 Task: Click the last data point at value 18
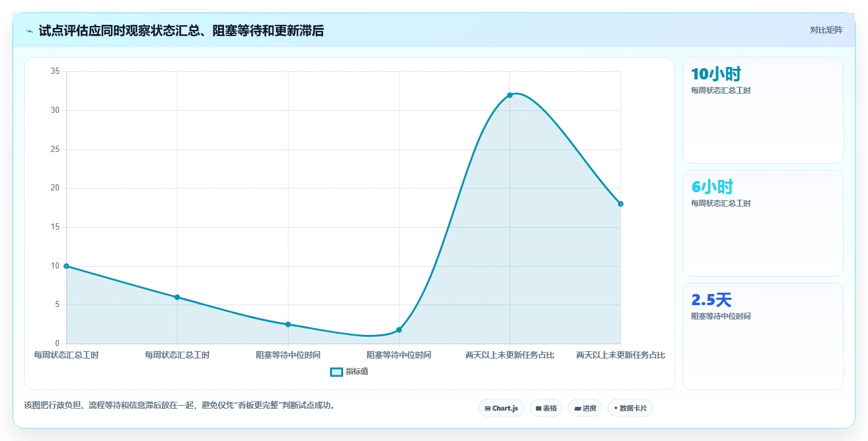pyautogui.click(x=620, y=203)
